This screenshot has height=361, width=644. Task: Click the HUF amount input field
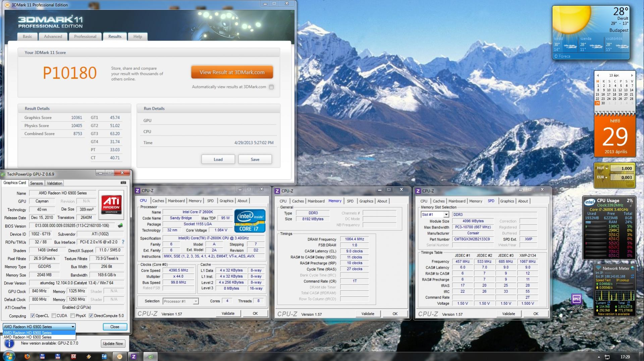622,168
